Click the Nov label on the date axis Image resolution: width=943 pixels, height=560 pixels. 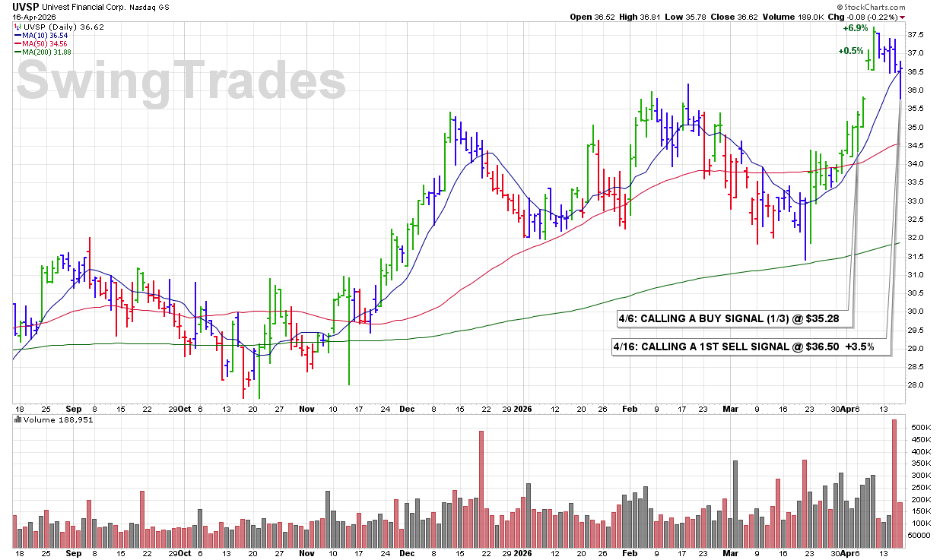pyautogui.click(x=306, y=409)
